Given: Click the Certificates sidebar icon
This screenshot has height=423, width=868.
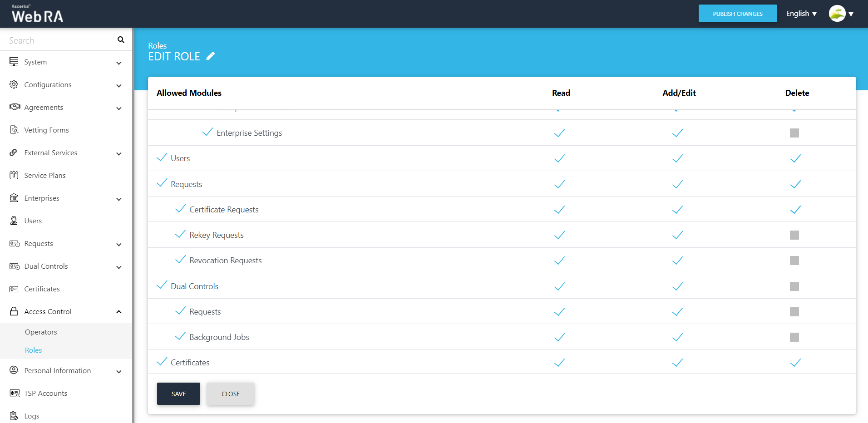Looking at the screenshot, I should (14, 289).
